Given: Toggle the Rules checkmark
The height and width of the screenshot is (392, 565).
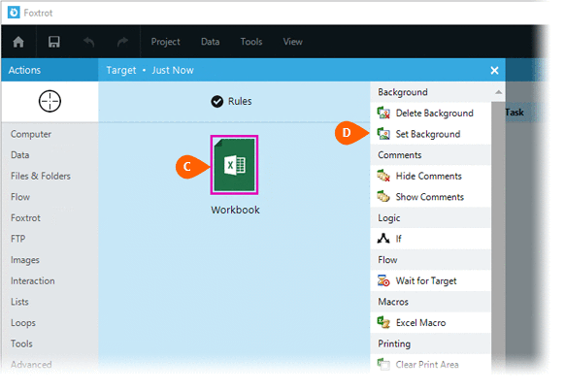Looking at the screenshot, I should (217, 102).
